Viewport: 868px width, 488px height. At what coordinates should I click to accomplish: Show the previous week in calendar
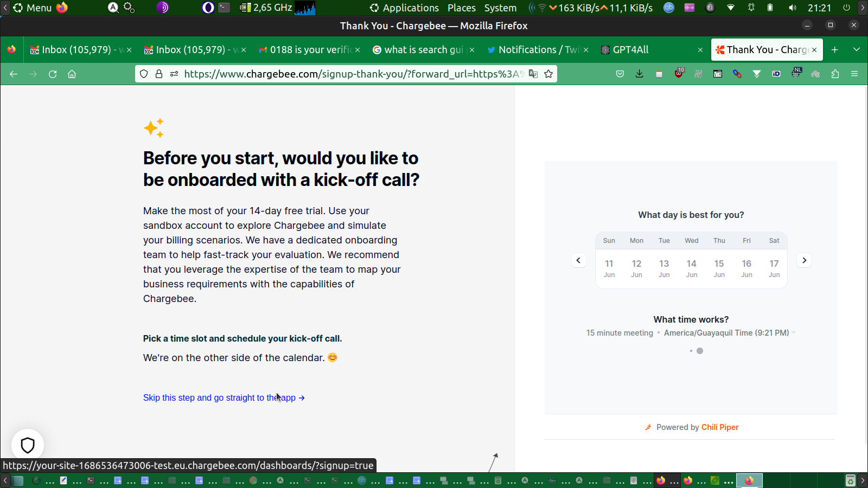tap(578, 261)
